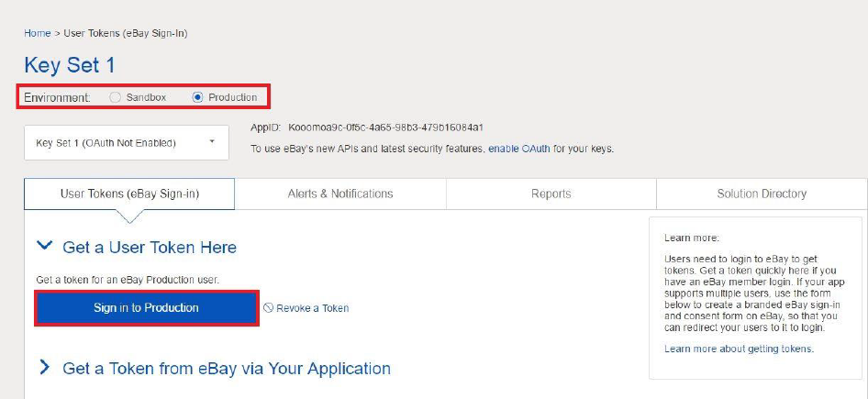Open the Solution Directory tab

coord(762,194)
